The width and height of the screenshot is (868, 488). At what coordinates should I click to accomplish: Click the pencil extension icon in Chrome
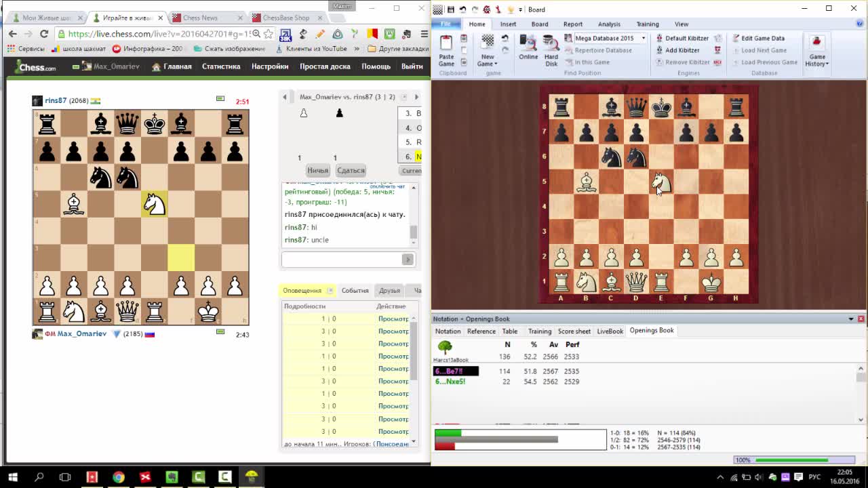click(x=320, y=33)
